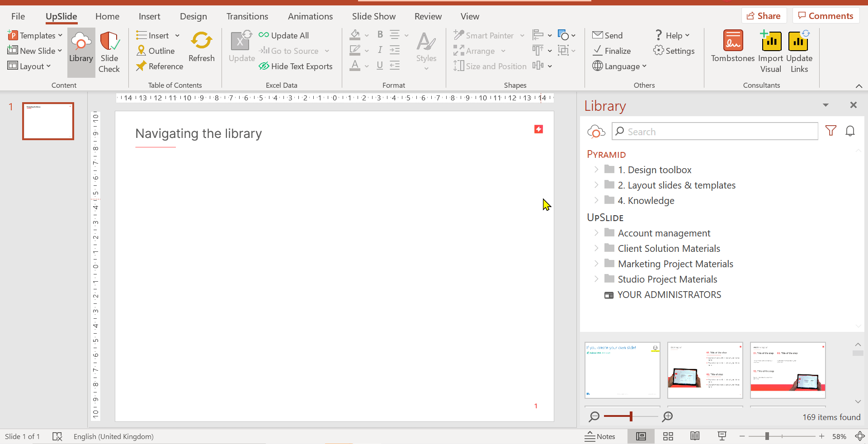Toggle underline formatting in Format group
The image size is (868, 444).
click(380, 66)
